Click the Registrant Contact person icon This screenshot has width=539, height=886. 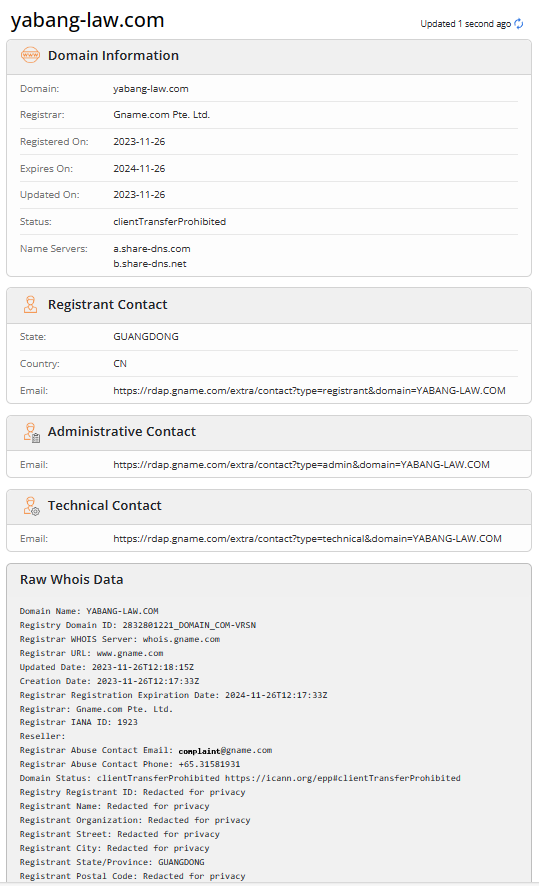point(31,305)
